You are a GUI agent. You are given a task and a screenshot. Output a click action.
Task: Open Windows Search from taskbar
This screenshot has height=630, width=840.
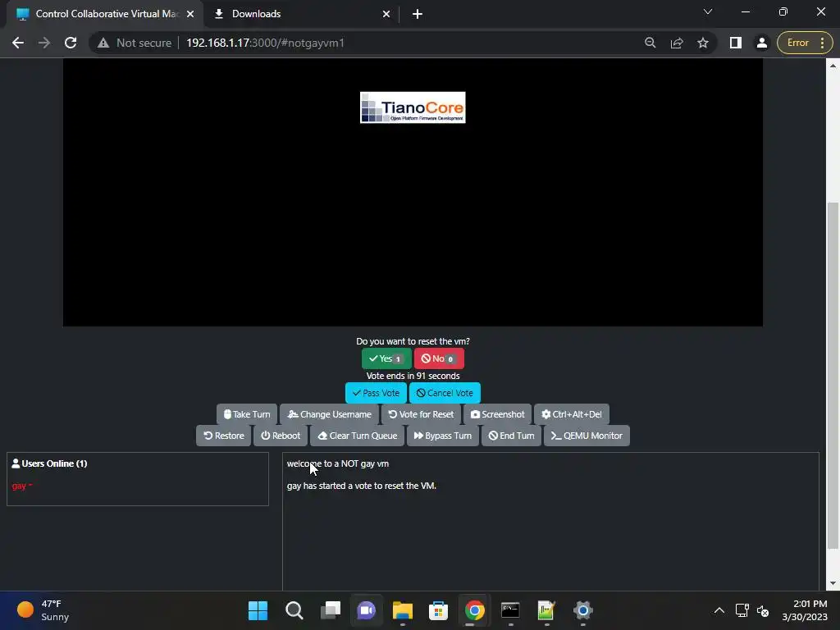[294, 610]
